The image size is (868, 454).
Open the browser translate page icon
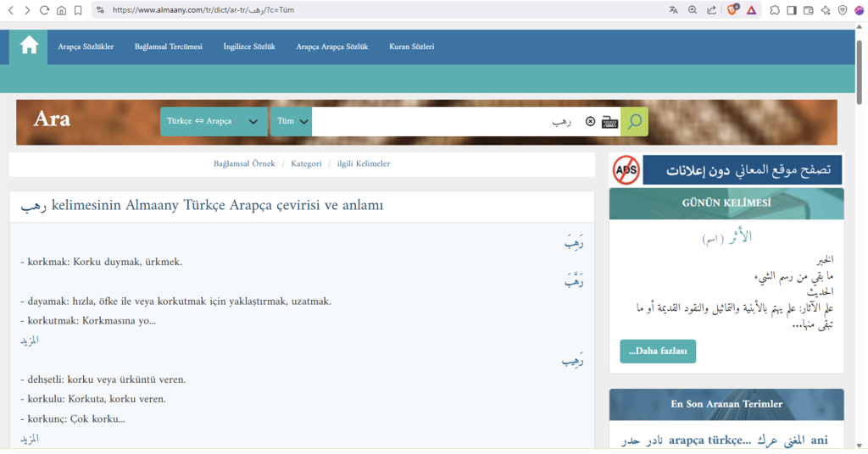tap(673, 10)
